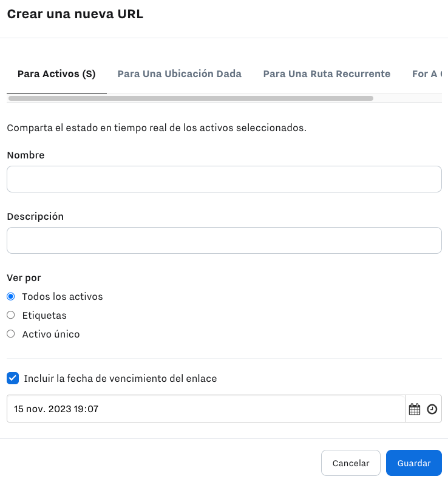Click the 'Nombre' field label
Image resolution: width=448 pixels, height=482 pixels.
point(25,155)
